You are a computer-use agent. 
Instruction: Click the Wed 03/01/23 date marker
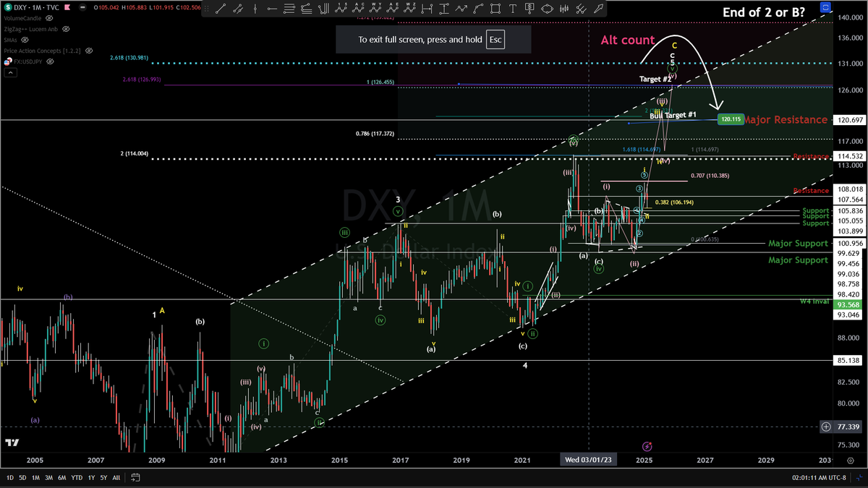590,460
